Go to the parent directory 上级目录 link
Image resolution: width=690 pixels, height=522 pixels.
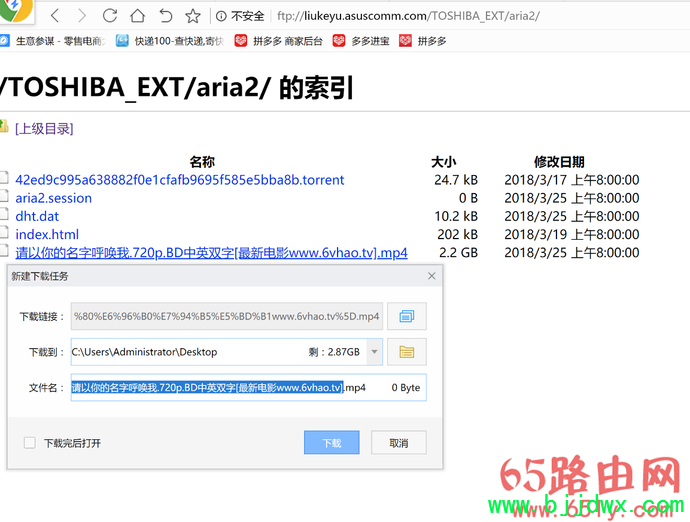pos(44,129)
